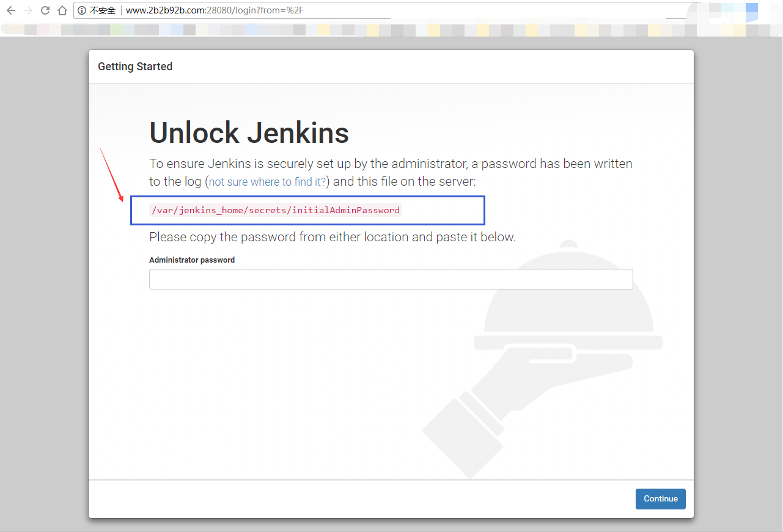The image size is (783, 532).
Task: Click the Administrator password label
Action: tap(192, 260)
